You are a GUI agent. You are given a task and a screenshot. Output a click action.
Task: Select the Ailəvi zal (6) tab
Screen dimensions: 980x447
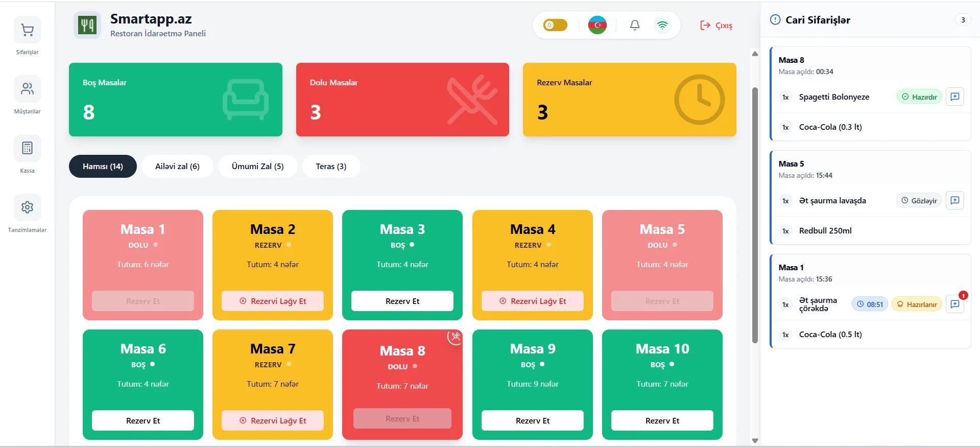177,167
